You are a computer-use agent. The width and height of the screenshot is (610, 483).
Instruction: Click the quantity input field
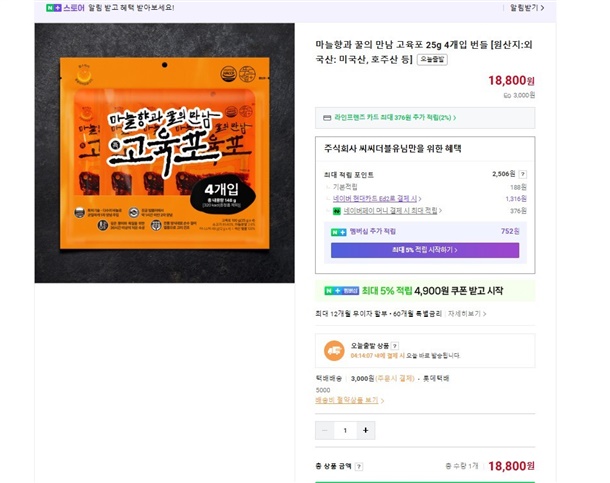pyautogui.click(x=345, y=430)
